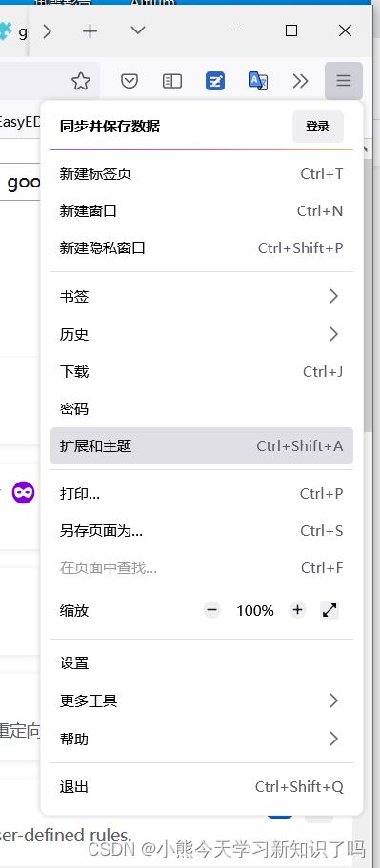Viewport: 380px width, 868px height.
Task: Open the Pocket save icon
Action: click(130, 82)
